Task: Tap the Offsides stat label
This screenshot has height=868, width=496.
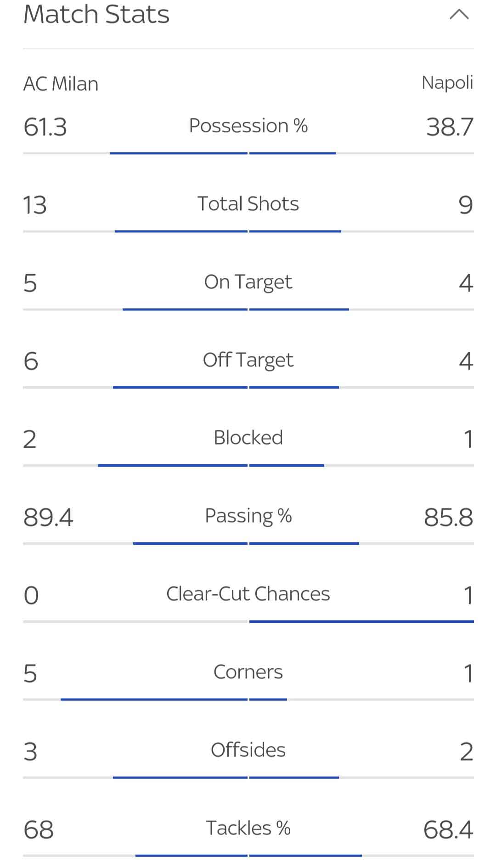Action: point(248,750)
